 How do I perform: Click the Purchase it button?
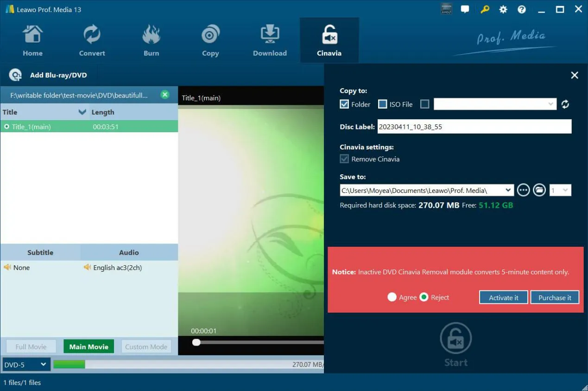555,297
